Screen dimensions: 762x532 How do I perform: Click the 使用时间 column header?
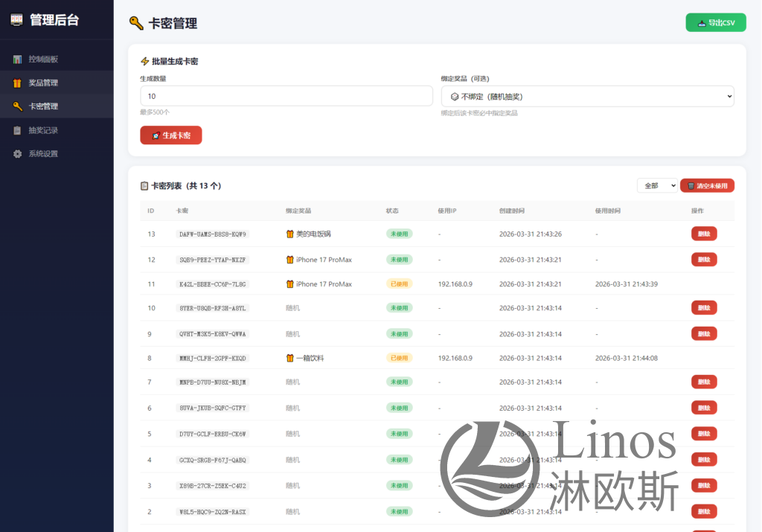click(x=607, y=211)
